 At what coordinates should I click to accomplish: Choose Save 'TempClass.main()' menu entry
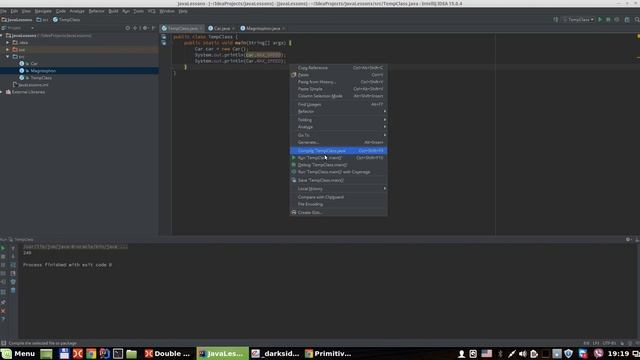pyautogui.click(x=338, y=180)
